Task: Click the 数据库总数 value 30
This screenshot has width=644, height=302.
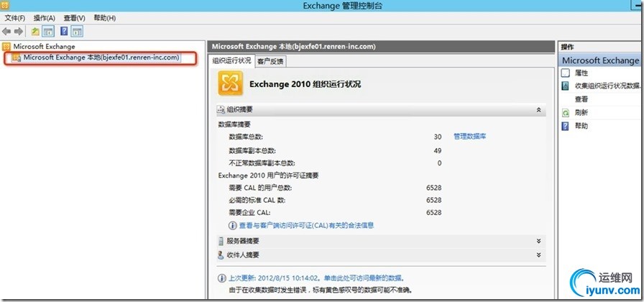Action: click(438, 137)
